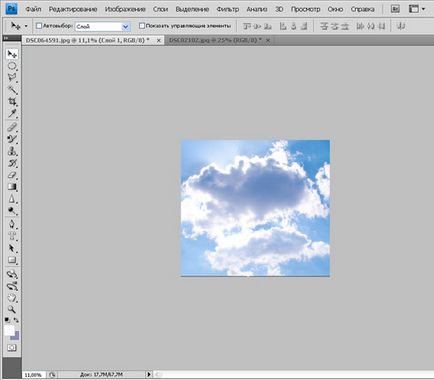This screenshot has width=434, height=380.
Task: Open the Окно menu
Action: 335,9
